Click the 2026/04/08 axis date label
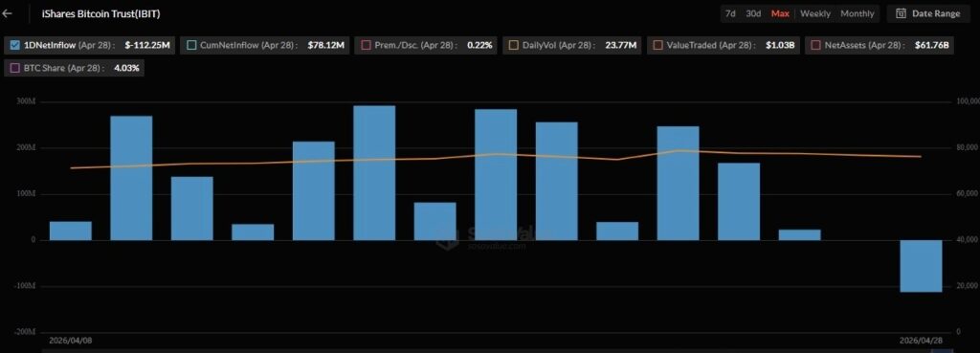This screenshot has width=980, height=353. coord(71,342)
